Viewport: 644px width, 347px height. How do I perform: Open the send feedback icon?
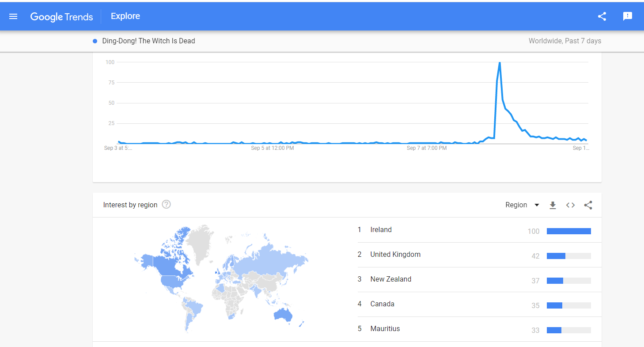coord(627,16)
